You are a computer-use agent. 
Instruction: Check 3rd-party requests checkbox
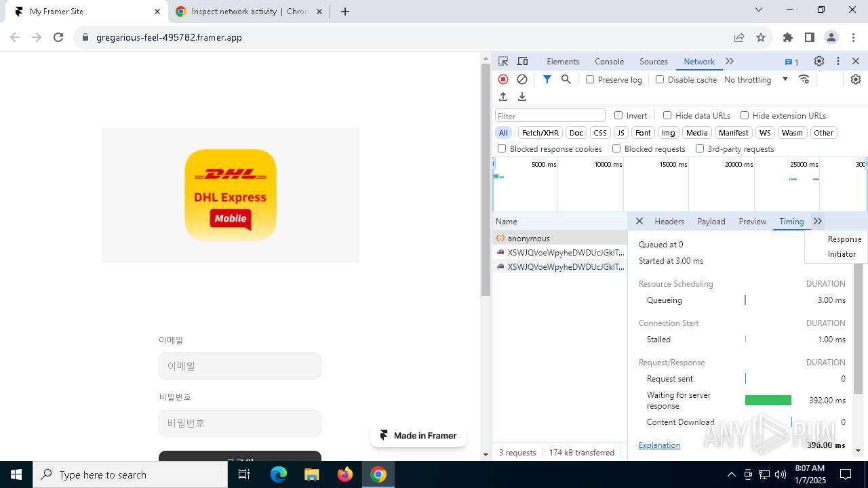[700, 148]
